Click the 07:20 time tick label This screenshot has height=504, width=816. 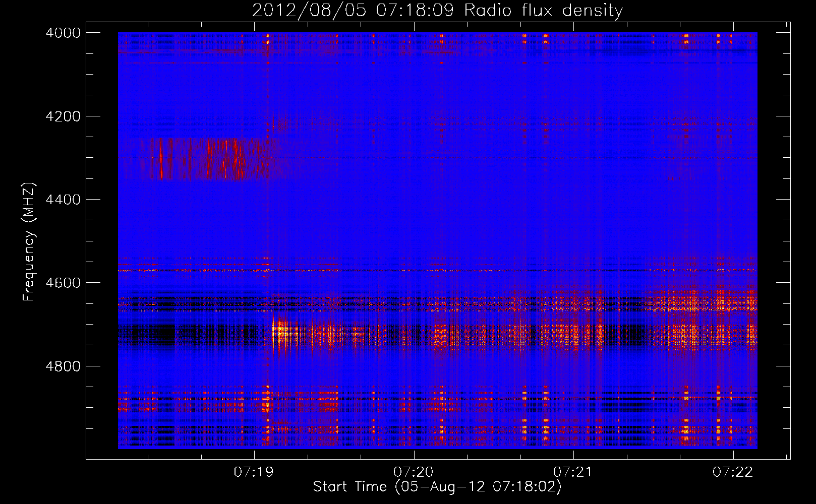coord(414,472)
